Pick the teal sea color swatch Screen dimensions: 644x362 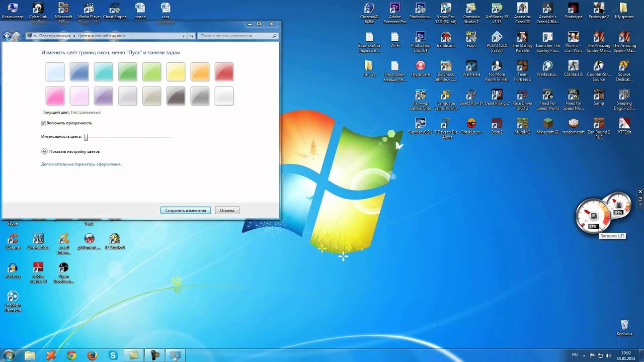pos(103,72)
